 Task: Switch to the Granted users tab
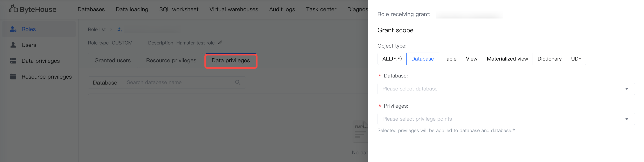113,61
